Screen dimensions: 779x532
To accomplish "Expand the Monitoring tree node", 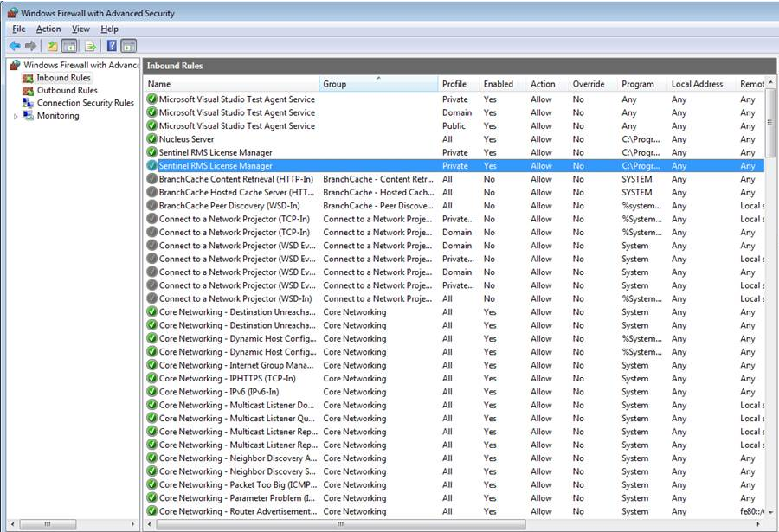I will click(16, 116).
